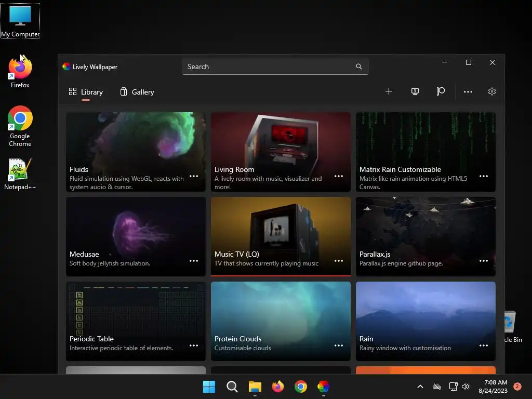This screenshot has height=399, width=532.
Task: Click the cloud sync tray icon
Action: coord(437,387)
